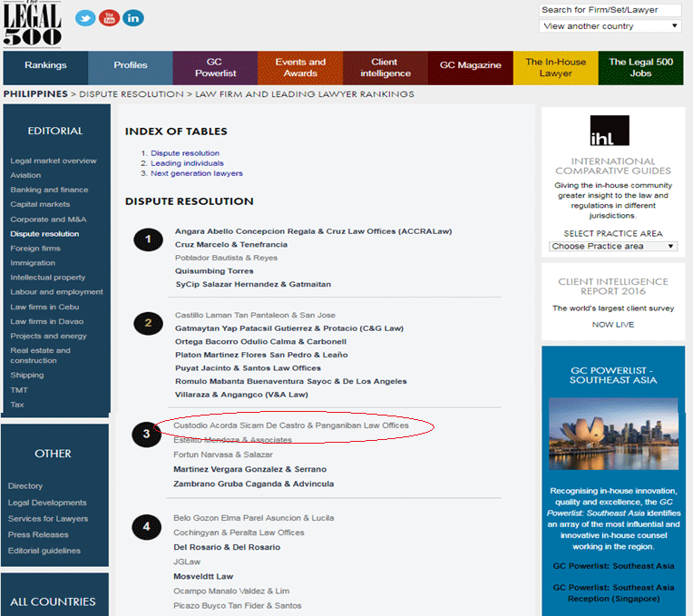Image resolution: width=693 pixels, height=616 pixels.
Task: Click the tier 1 number badge
Action: [148, 240]
